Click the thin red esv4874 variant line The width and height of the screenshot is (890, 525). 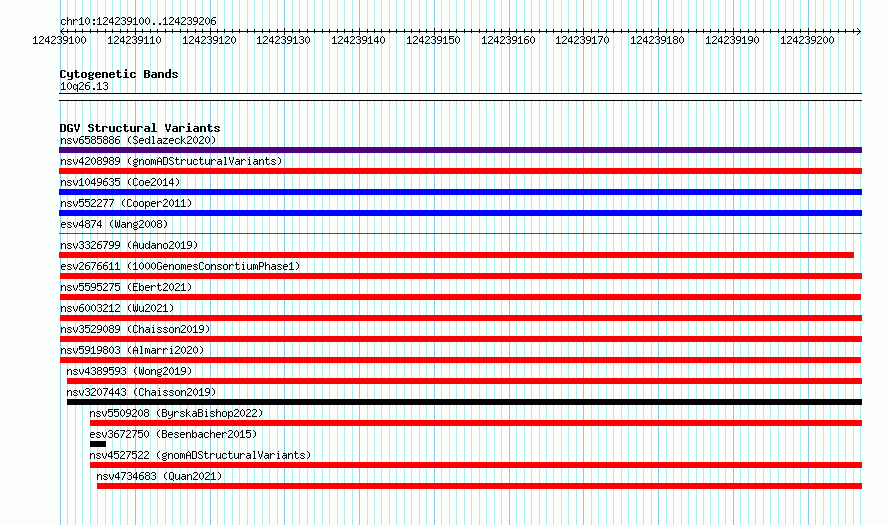(x=460, y=233)
